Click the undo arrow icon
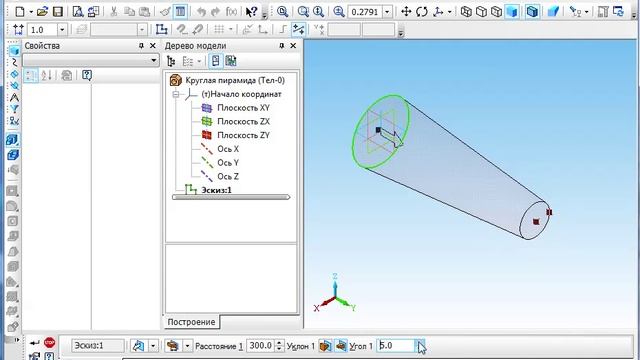The image size is (640, 360). (x=201, y=11)
